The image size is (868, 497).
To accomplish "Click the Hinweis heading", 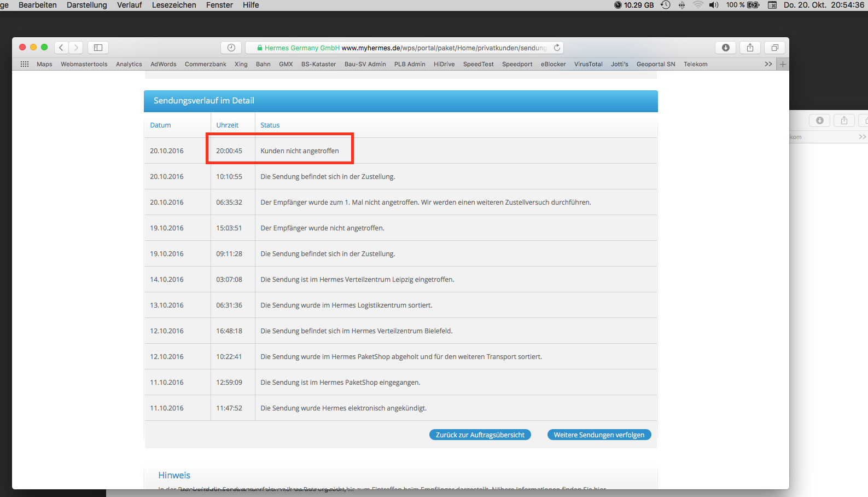I will point(174,475).
